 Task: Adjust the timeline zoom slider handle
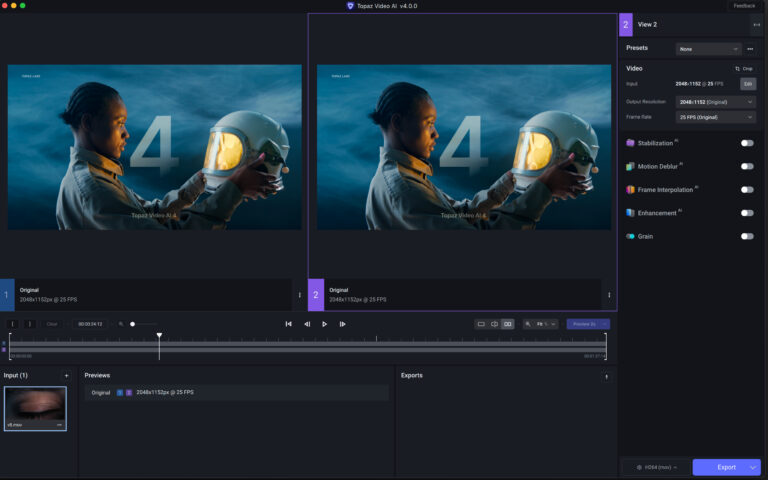pos(132,324)
